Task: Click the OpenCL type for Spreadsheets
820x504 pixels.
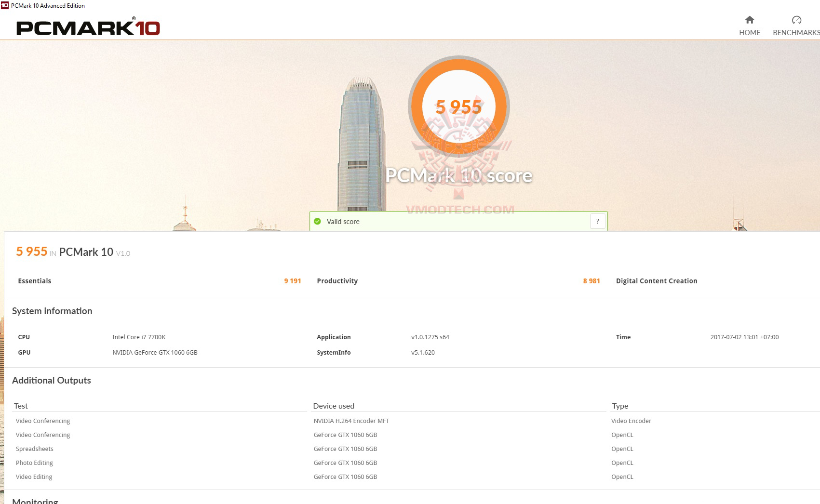Action: [x=622, y=449]
